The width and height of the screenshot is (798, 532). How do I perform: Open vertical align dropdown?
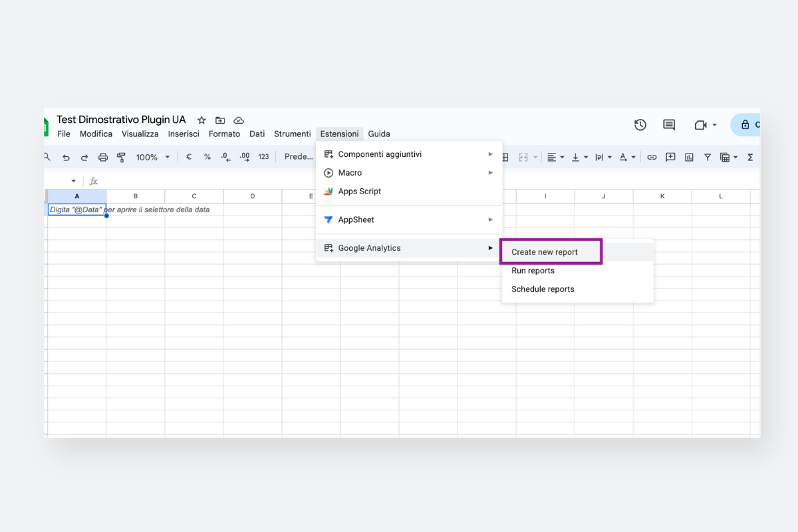pos(580,158)
